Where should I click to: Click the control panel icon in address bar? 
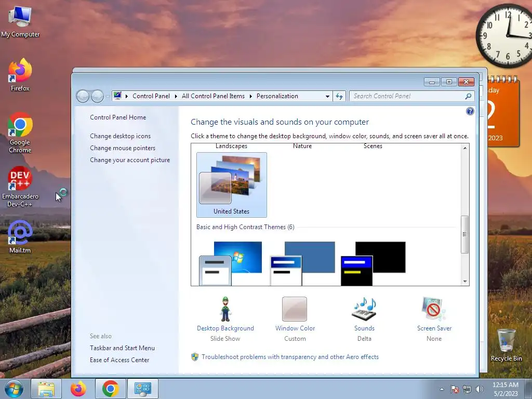pos(117,96)
